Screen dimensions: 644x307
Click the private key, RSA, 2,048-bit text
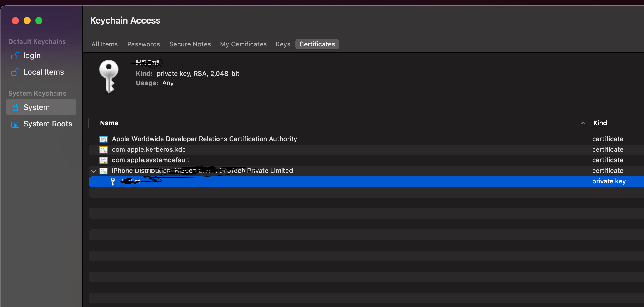point(198,74)
